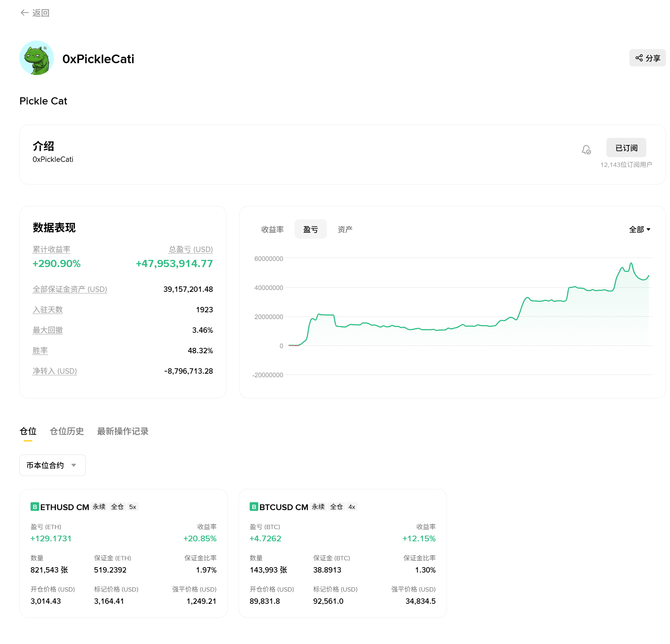Switch to the 资产 chart tab
Image resolution: width=670 pixels, height=644 pixels.
pyautogui.click(x=345, y=229)
